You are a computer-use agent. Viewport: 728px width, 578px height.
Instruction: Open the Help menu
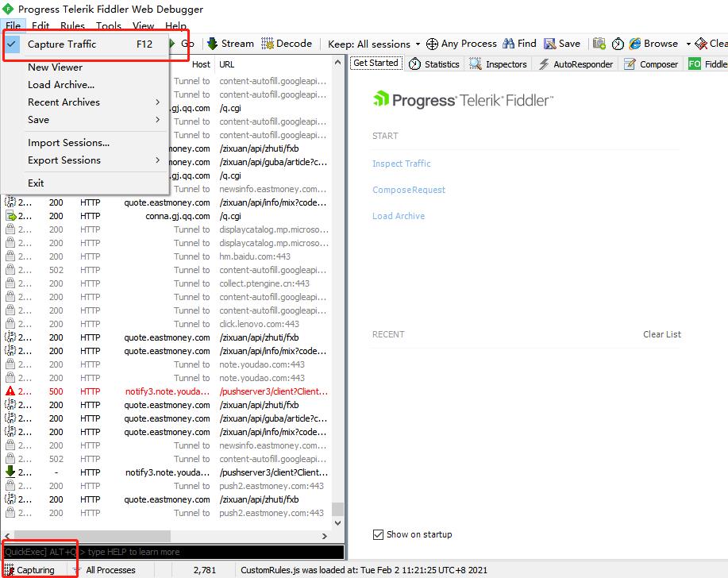pos(175,25)
